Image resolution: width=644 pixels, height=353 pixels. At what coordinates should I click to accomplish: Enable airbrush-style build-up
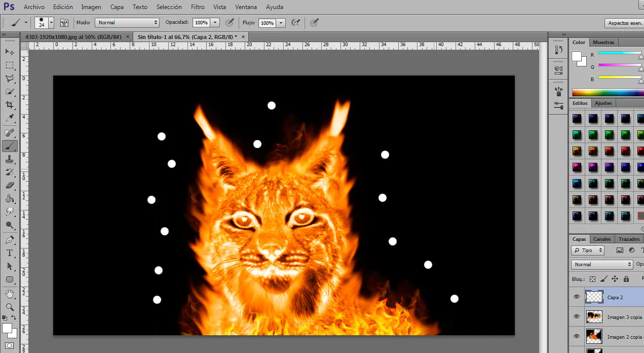tap(296, 23)
